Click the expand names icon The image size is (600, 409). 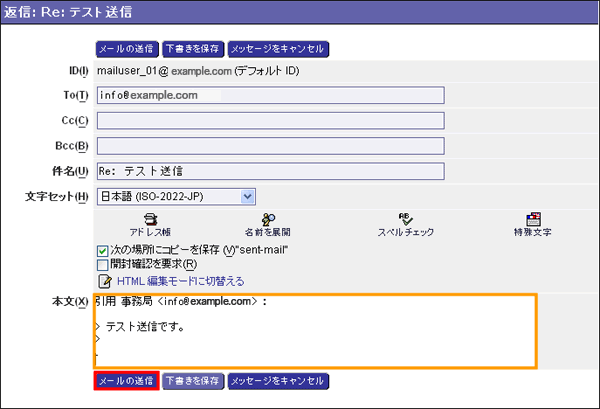click(x=268, y=219)
